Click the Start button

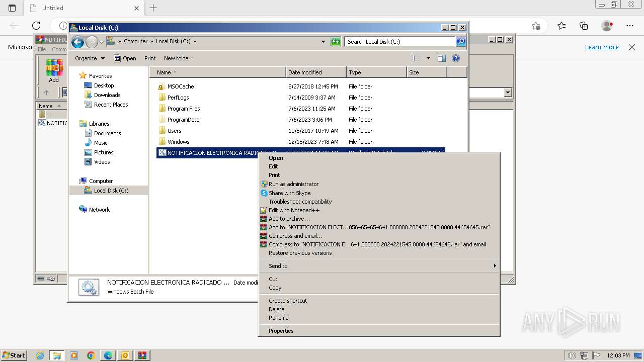(x=14, y=355)
